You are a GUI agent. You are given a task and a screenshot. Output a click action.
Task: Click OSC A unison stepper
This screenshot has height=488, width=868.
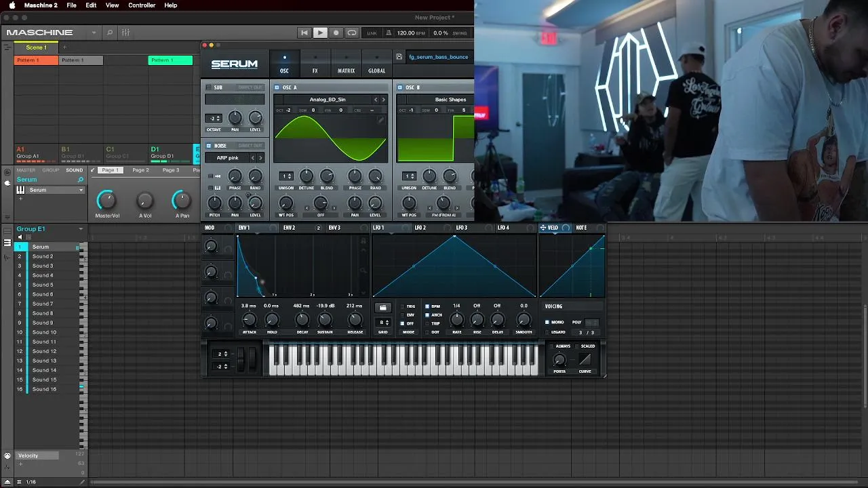(286, 176)
